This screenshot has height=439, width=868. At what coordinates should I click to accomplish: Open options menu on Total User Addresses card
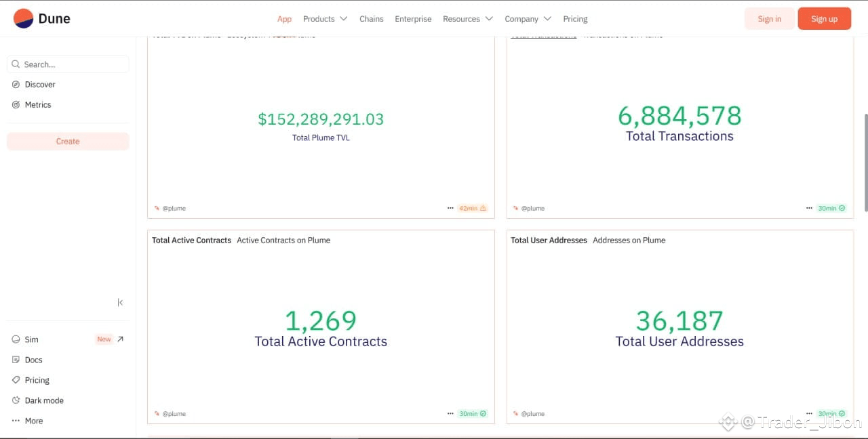[x=809, y=413]
